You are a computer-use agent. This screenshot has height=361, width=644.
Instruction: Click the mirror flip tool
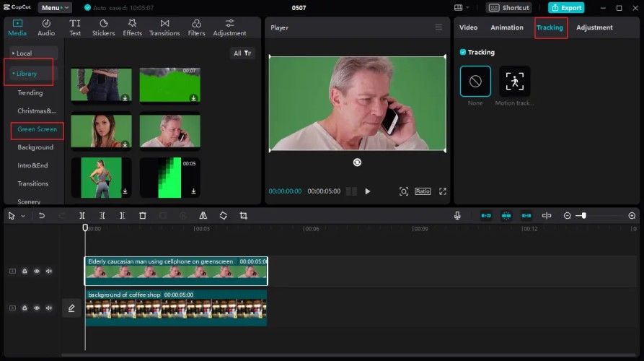click(203, 215)
